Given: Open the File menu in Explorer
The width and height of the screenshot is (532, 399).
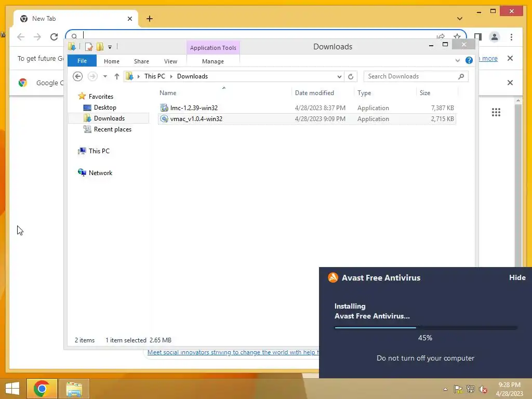Looking at the screenshot, I should [x=82, y=61].
